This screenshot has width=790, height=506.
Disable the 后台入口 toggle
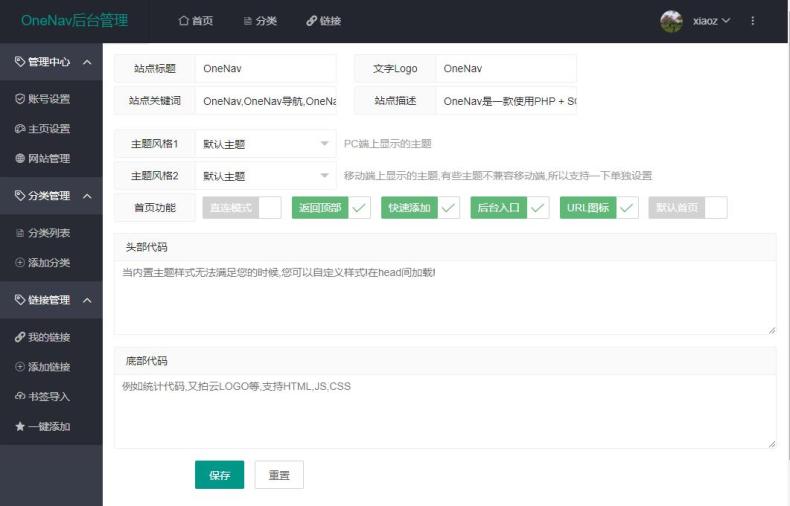[x=509, y=208]
